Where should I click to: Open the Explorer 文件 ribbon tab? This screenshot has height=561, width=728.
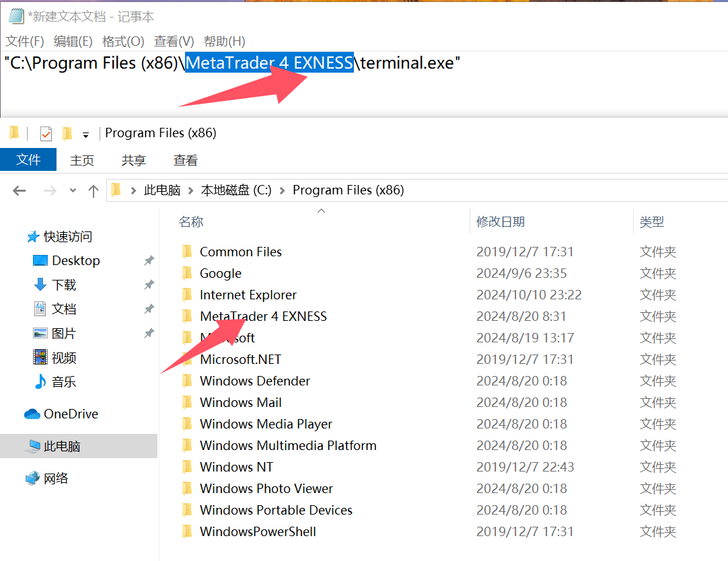click(28, 159)
